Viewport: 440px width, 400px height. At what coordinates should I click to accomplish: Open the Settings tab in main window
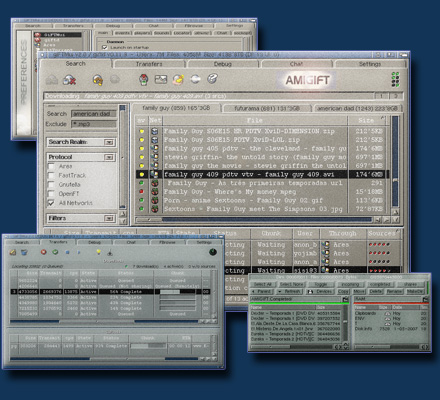(370, 64)
